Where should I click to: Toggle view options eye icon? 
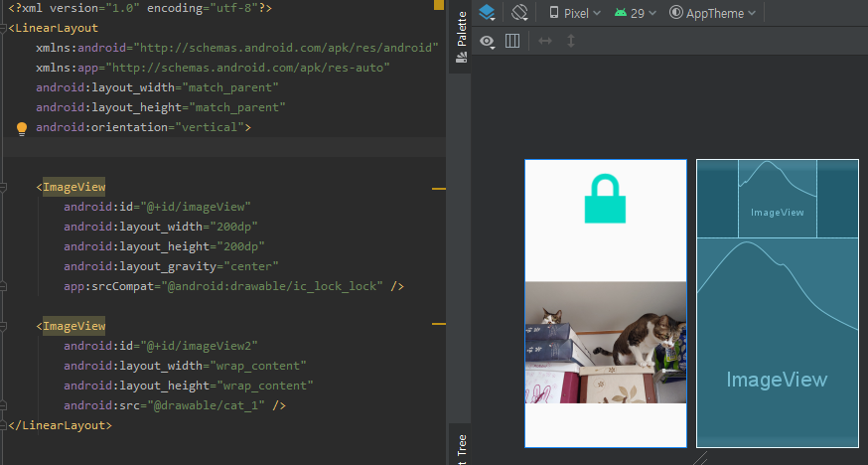coord(487,41)
